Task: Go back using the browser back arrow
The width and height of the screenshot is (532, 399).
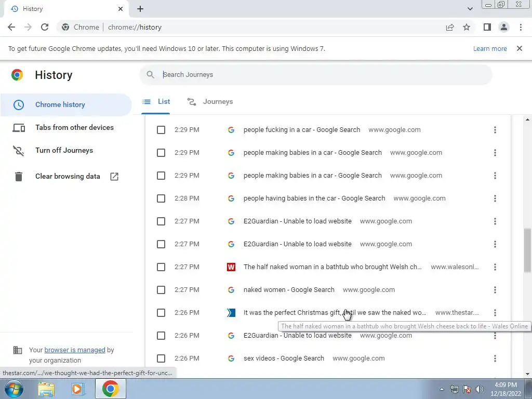Action: tap(11, 27)
